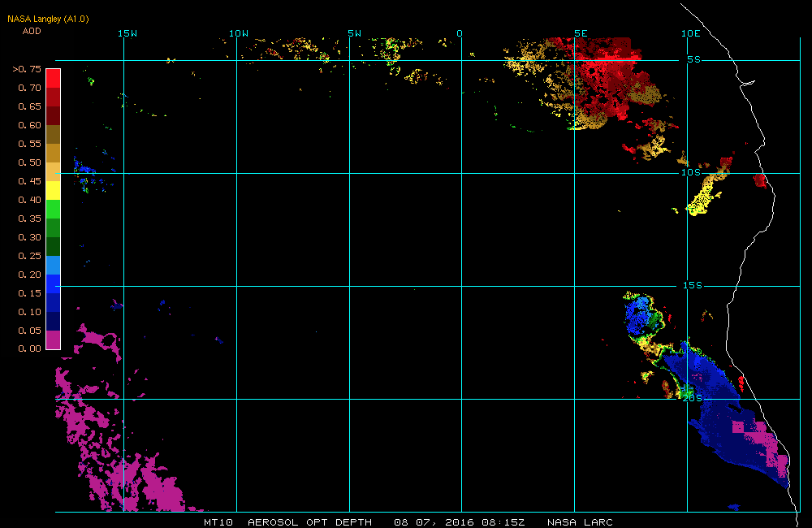Click the '08 07, 2016 08:15Z' timestamp
This screenshot has height=528, width=812.
click(x=460, y=522)
